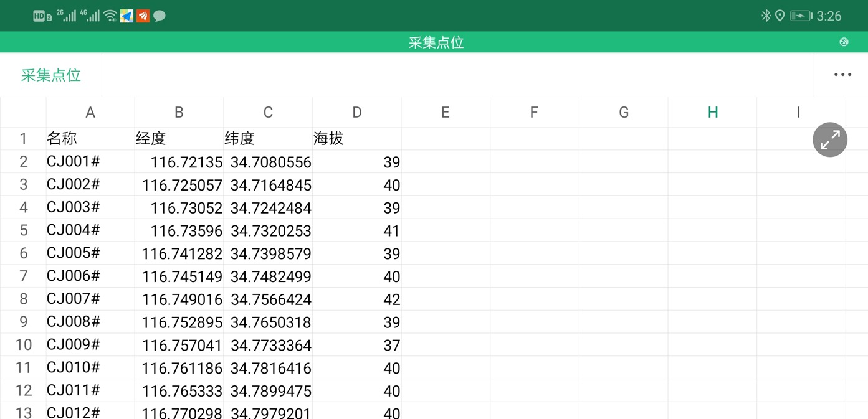Select row 5 header
This screenshot has height=419, width=868.
[24, 230]
